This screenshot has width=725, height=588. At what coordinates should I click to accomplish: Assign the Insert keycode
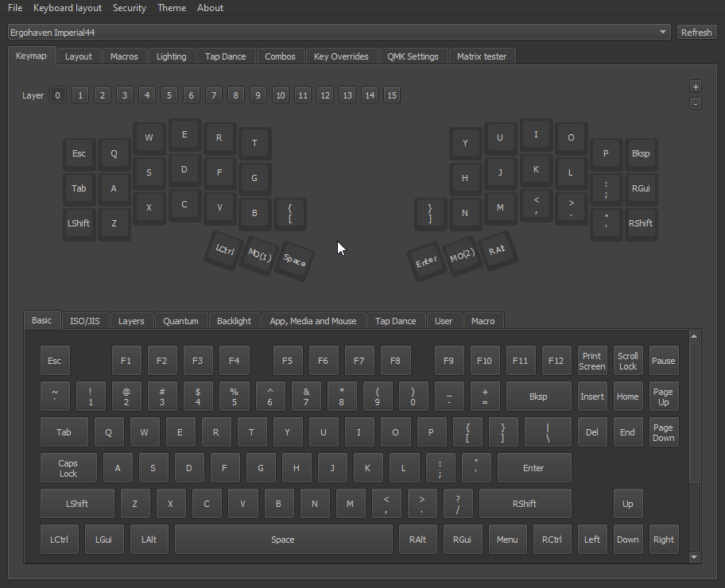click(591, 397)
